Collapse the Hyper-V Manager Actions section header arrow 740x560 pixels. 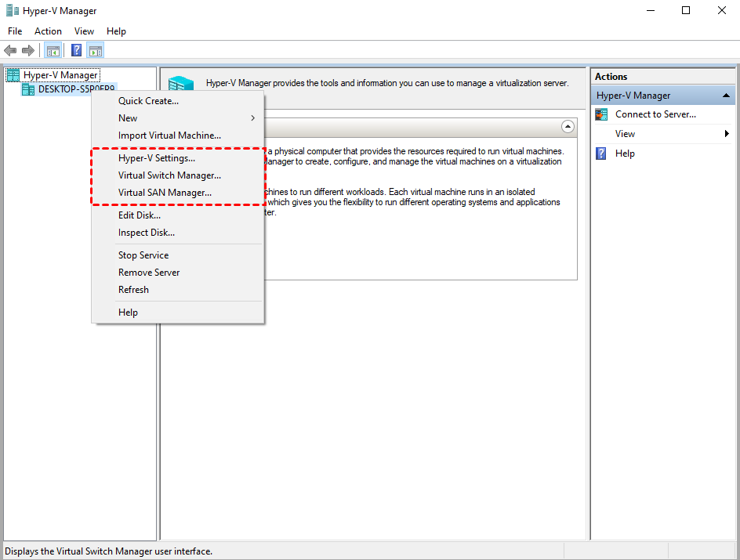click(727, 96)
